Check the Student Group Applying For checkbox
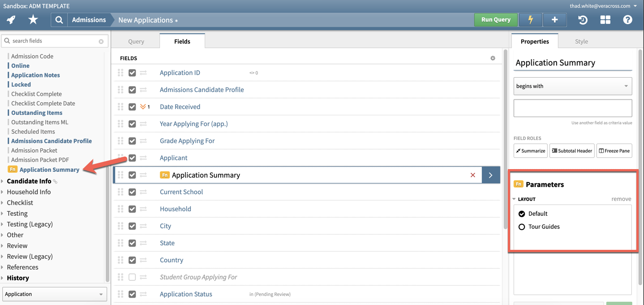The height and width of the screenshot is (305, 644). 132,277
